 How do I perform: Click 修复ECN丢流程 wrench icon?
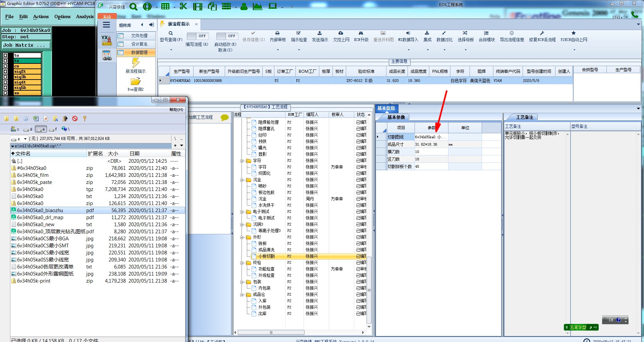click(542, 33)
